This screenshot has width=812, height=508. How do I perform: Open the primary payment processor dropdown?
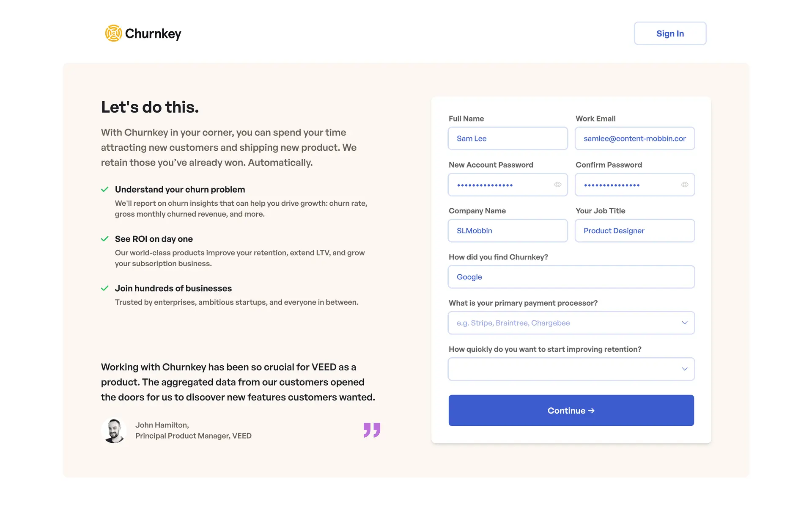pyautogui.click(x=567, y=323)
